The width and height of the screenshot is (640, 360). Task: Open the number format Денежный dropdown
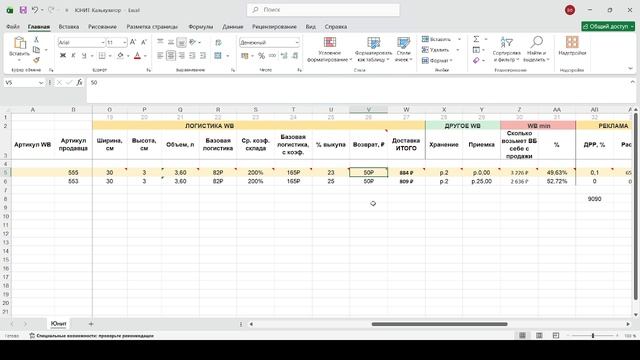[x=297, y=42]
